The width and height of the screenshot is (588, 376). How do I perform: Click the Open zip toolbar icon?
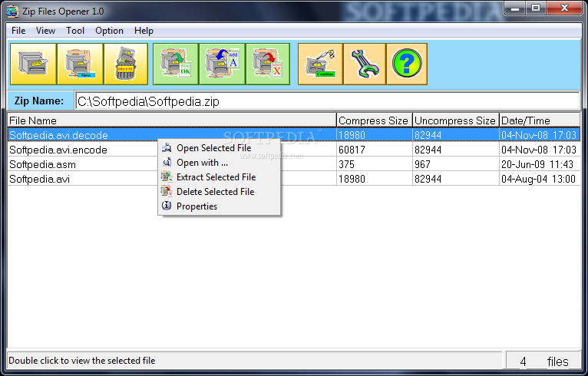pyautogui.click(x=81, y=64)
